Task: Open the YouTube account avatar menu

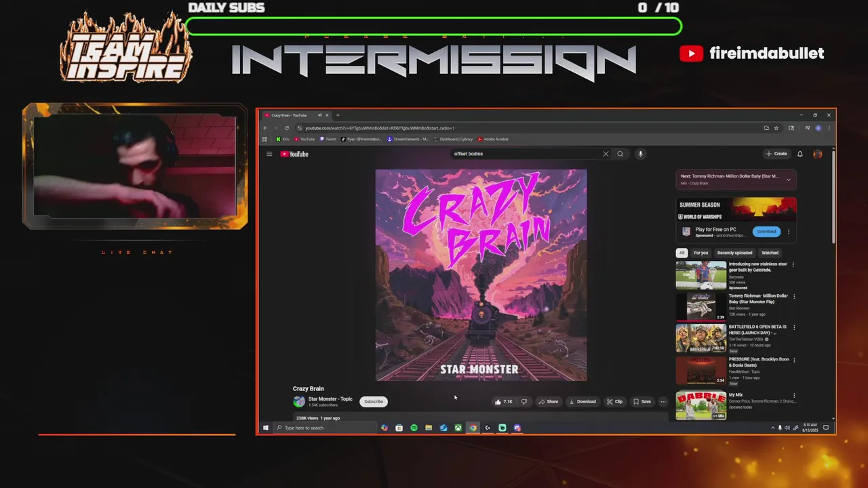Action: [817, 154]
